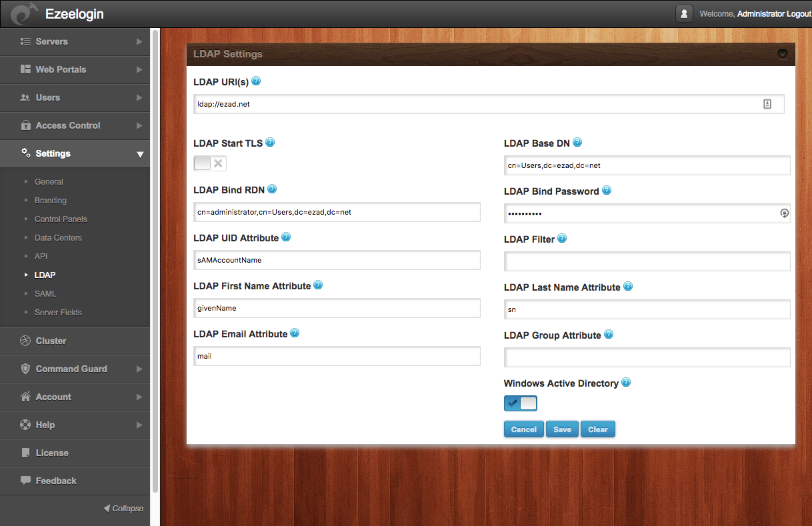The height and width of the screenshot is (526, 812).
Task: Open help for LDAP Start TLS
Action: click(270, 143)
